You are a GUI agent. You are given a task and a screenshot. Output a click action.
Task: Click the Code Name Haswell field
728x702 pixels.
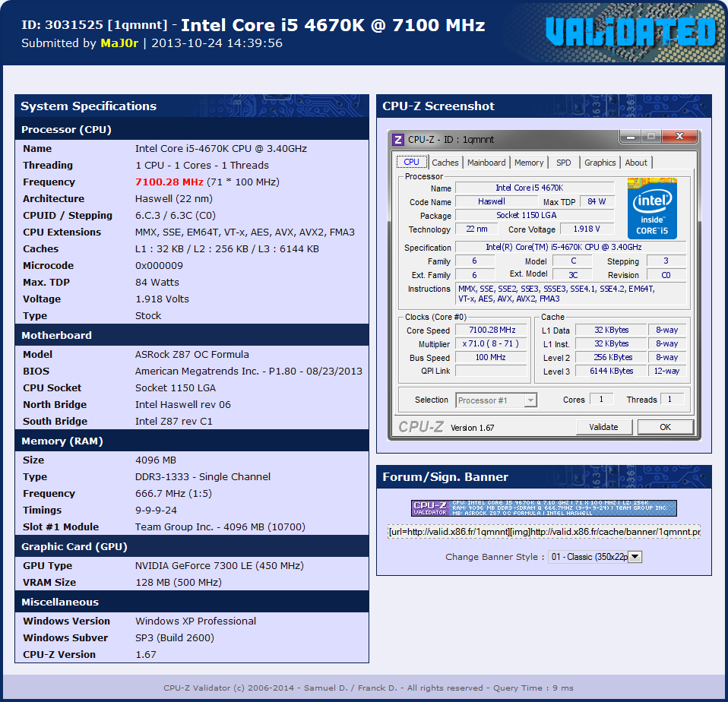pyautogui.click(x=496, y=201)
